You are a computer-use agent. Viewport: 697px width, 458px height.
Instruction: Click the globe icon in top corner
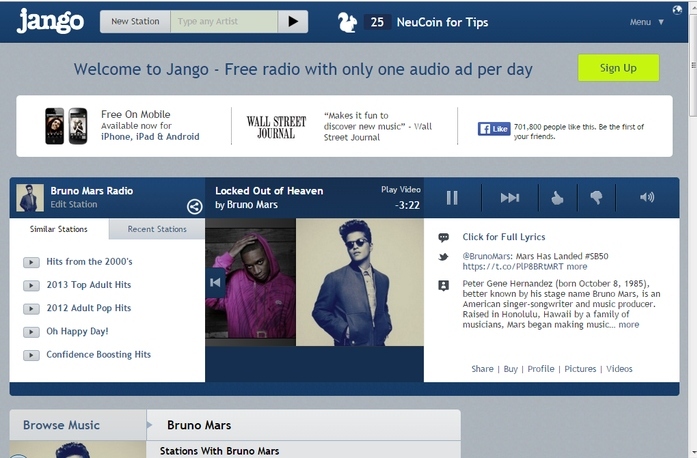coord(677,10)
